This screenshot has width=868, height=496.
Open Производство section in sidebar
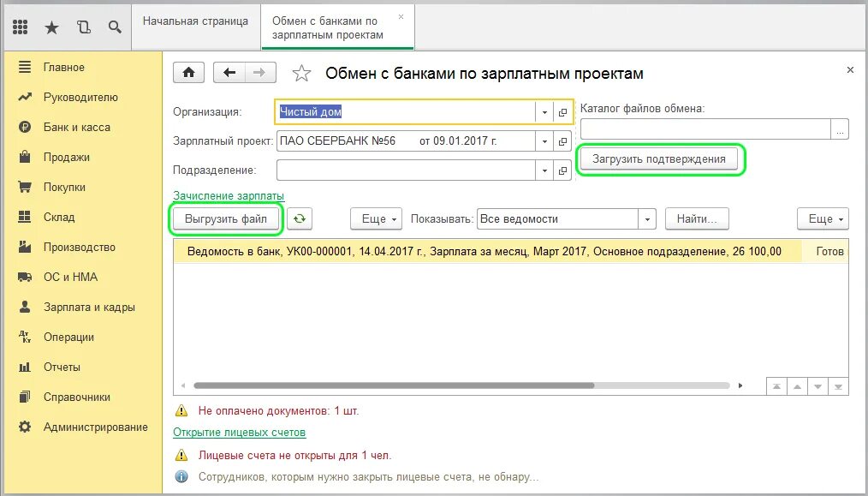(x=82, y=248)
